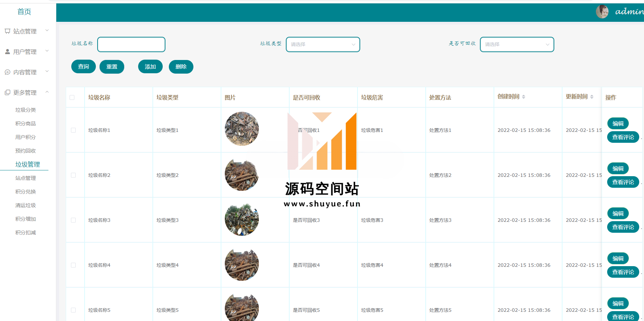Open the 是否可回收 dropdown
The height and width of the screenshot is (321, 644).
tap(517, 45)
